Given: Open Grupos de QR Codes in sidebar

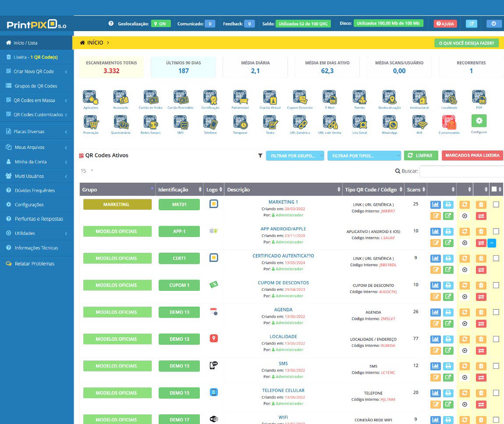Looking at the screenshot, I should 36,86.
